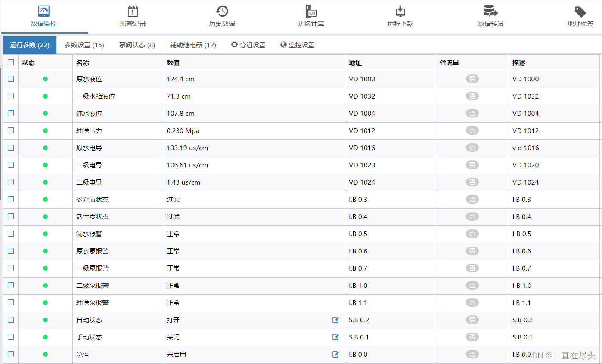602x364 pixels.
Task: Check the 自动状态 row checkbox
Action: [11, 320]
